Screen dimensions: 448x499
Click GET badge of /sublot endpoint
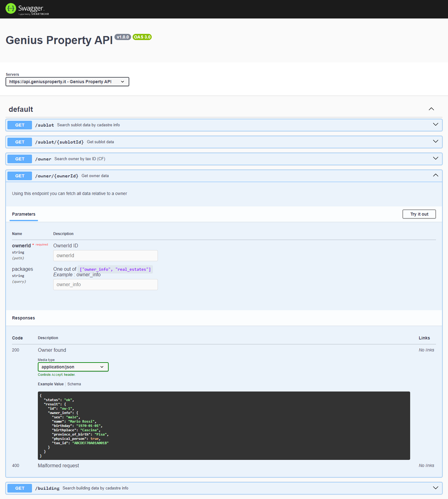click(20, 125)
